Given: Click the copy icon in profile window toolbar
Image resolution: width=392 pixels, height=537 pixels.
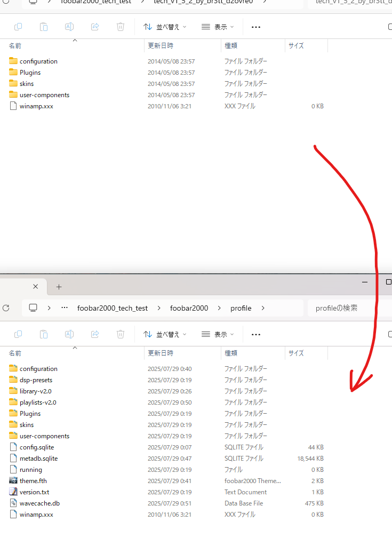Looking at the screenshot, I should (x=18, y=334).
